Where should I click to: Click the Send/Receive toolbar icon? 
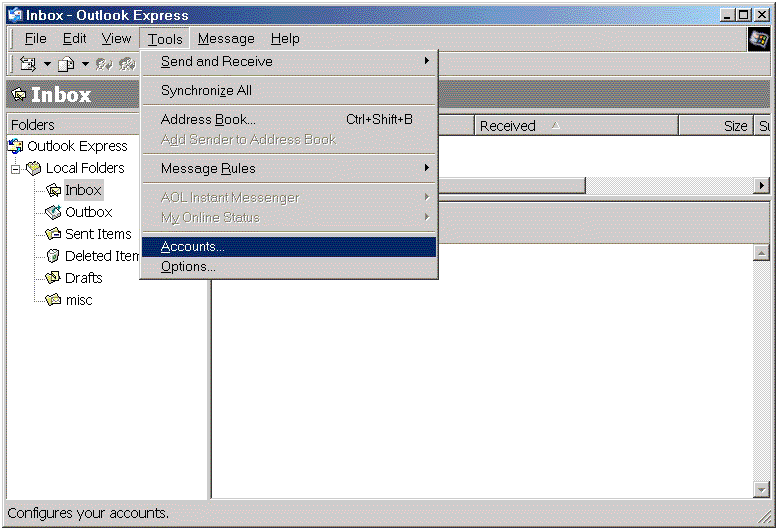[x=28, y=64]
